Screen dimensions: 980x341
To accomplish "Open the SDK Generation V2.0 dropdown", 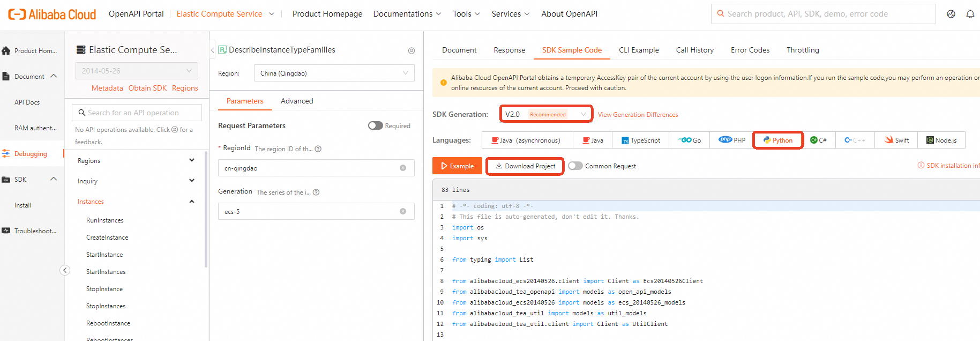I will [x=545, y=114].
